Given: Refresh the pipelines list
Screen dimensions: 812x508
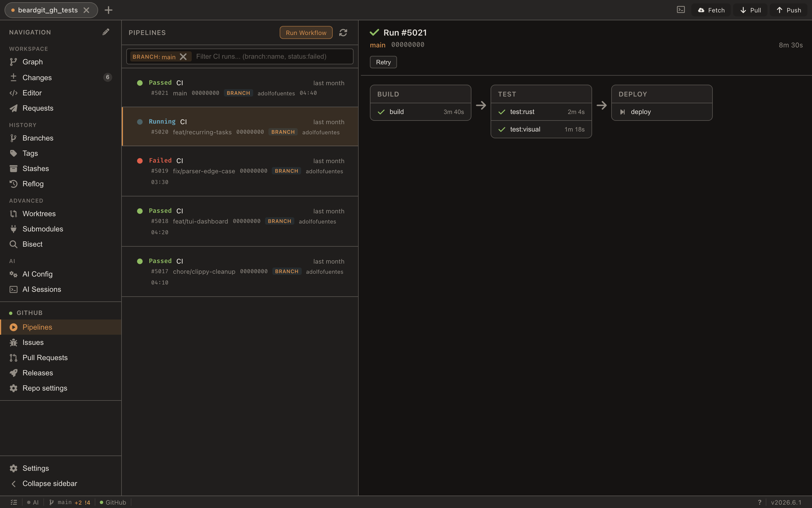Looking at the screenshot, I should [343, 32].
